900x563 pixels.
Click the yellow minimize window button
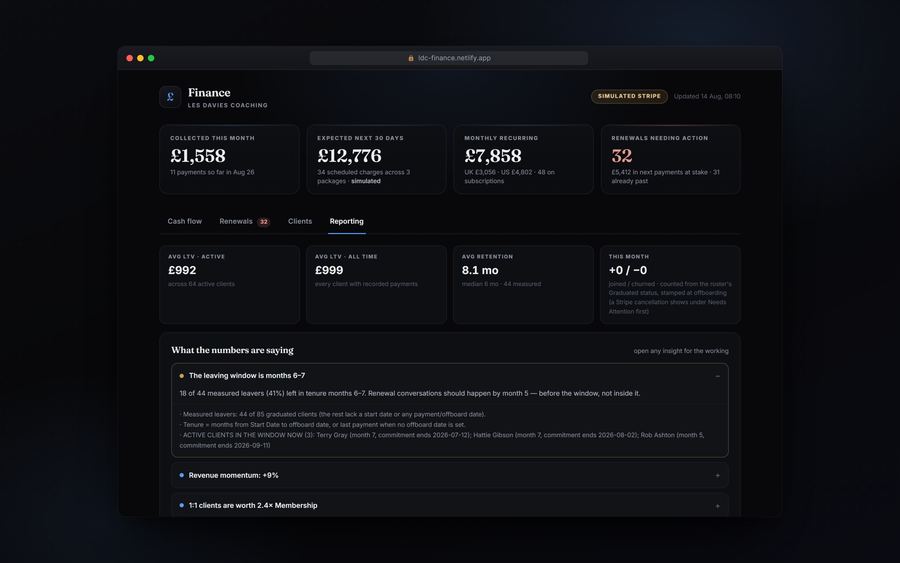[140, 58]
